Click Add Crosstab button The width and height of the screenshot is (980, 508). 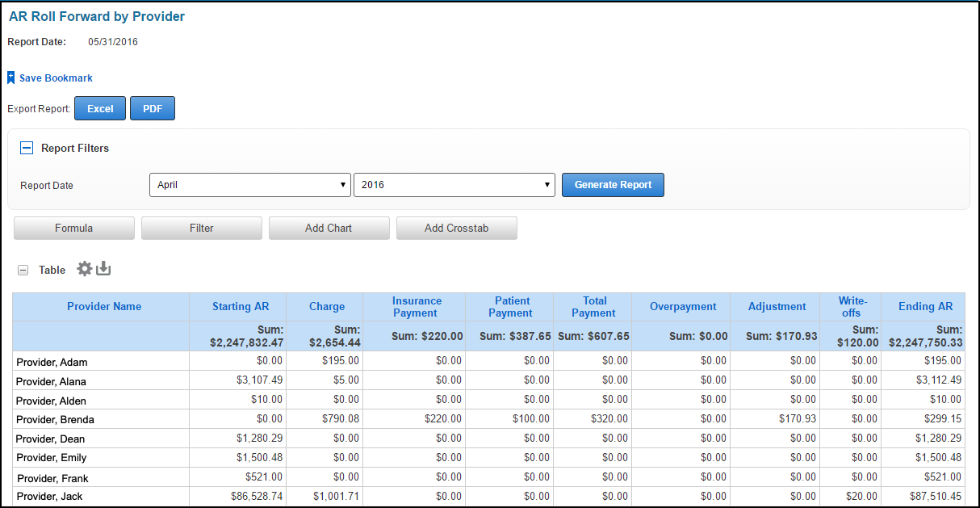(456, 229)
